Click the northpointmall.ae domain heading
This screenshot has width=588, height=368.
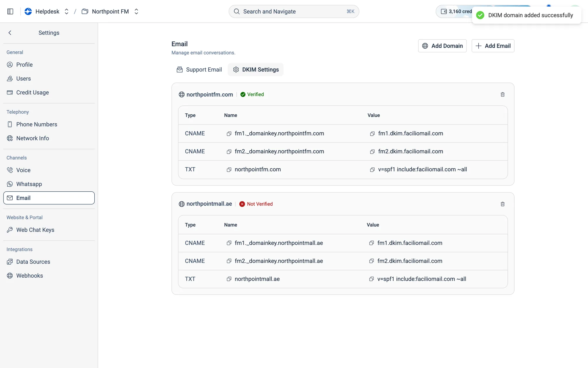[209, 204]
